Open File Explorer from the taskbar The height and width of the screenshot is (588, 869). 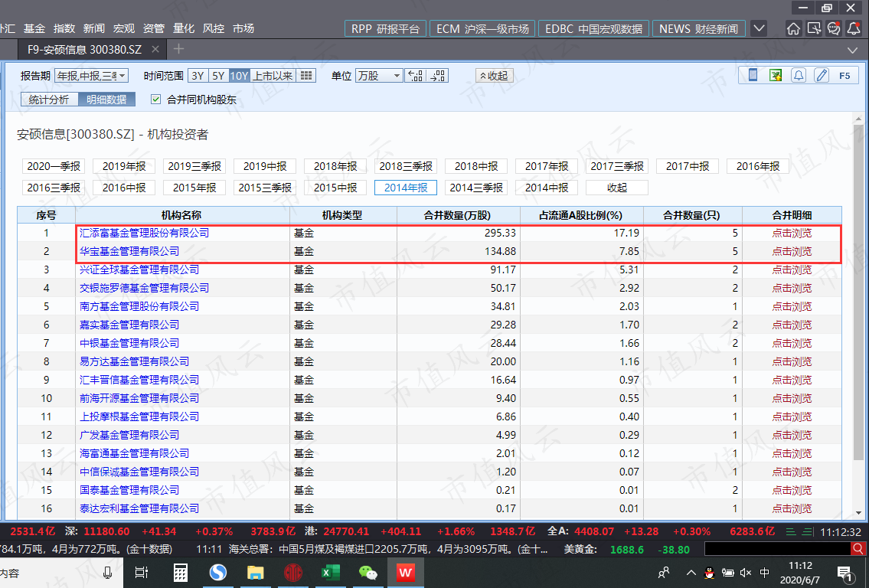tap(255, 573)
